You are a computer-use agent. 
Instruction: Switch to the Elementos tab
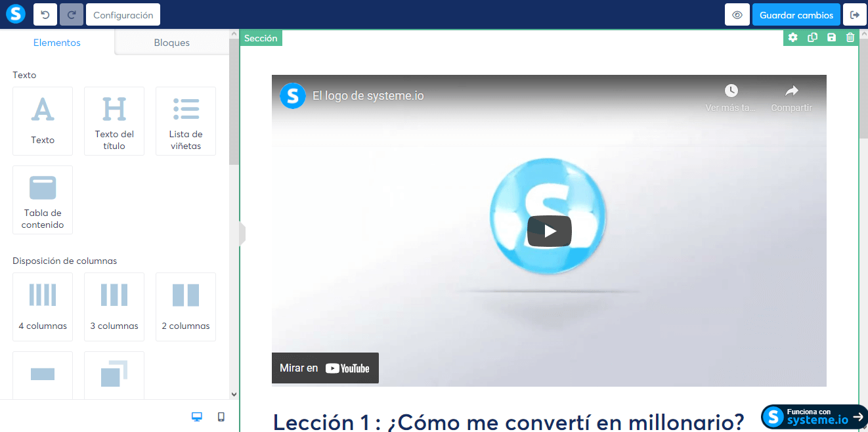57,43
